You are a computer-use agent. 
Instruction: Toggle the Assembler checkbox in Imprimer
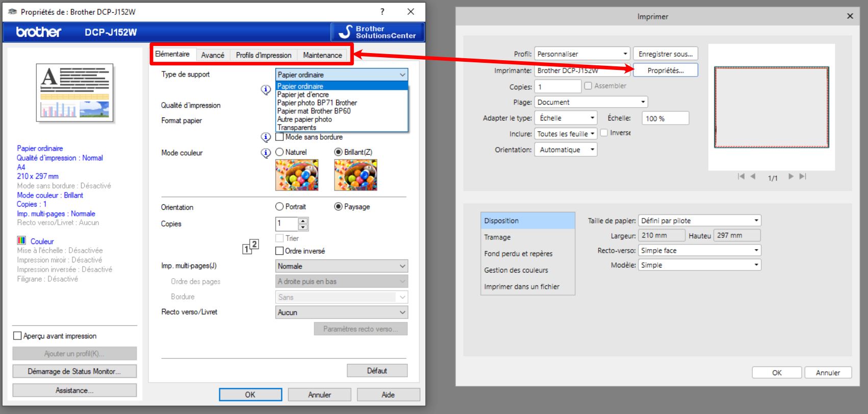coord(588,86)
